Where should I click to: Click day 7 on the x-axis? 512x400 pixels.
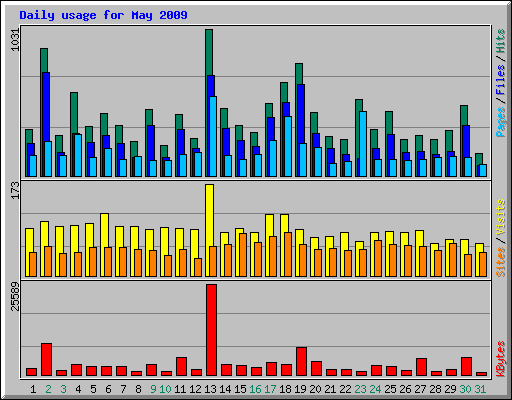(123, 389)
